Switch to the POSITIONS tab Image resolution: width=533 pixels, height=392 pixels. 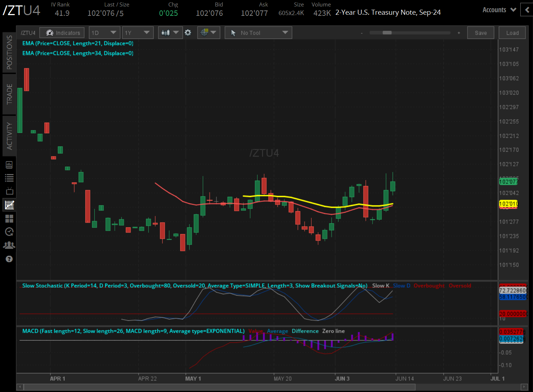coord(9,53)
